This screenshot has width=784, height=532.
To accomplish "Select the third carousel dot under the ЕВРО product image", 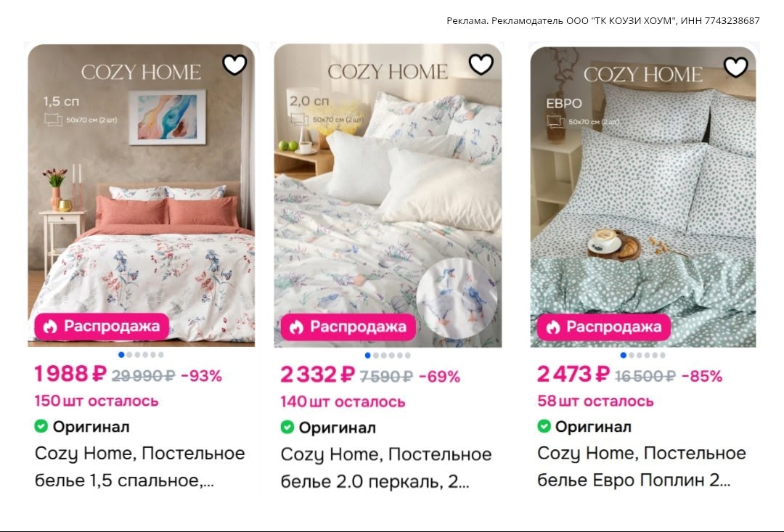I will pyautogui.click(x=639, y=356).
